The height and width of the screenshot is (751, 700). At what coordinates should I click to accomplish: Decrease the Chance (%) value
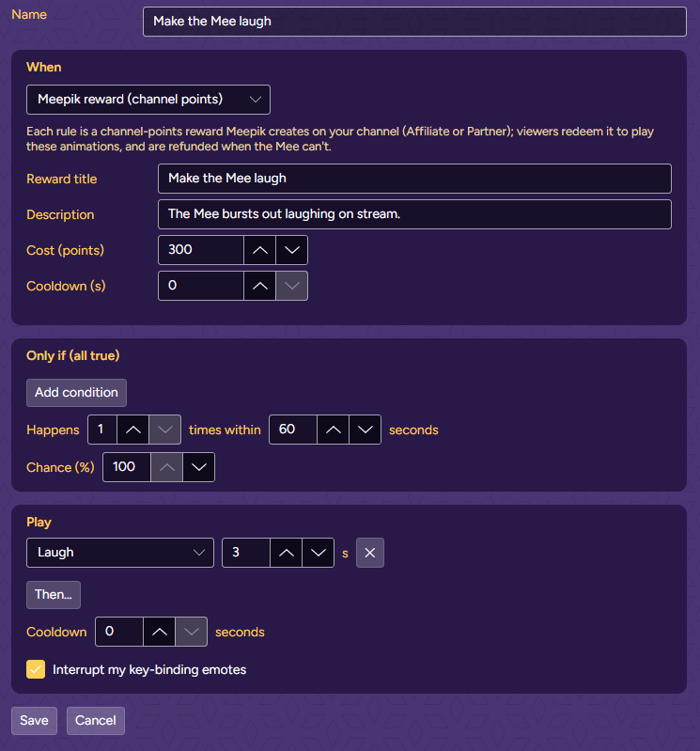point(198,467)
